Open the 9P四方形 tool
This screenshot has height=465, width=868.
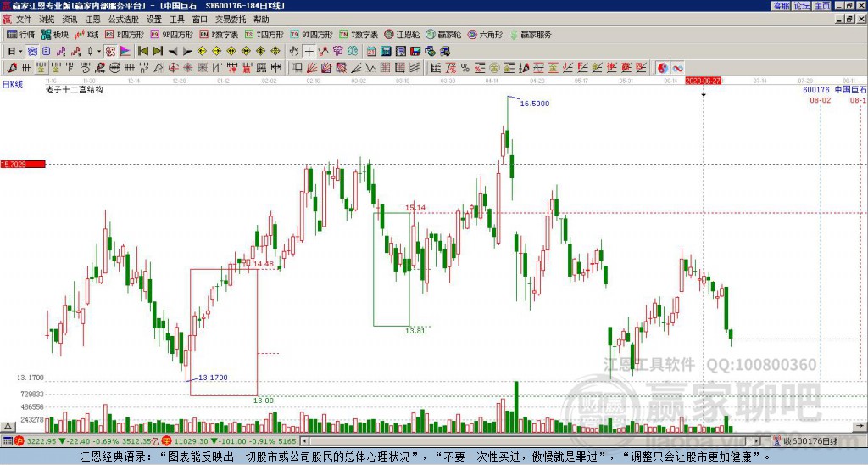point(171,34)
